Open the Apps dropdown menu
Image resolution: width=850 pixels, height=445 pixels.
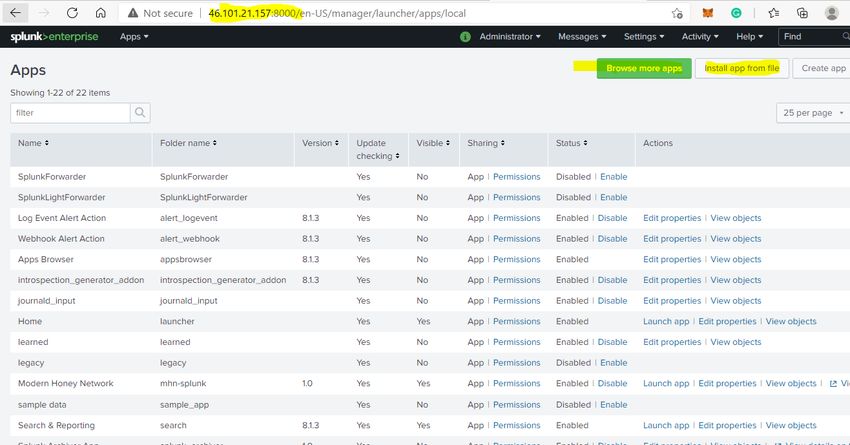pos(134,36)
